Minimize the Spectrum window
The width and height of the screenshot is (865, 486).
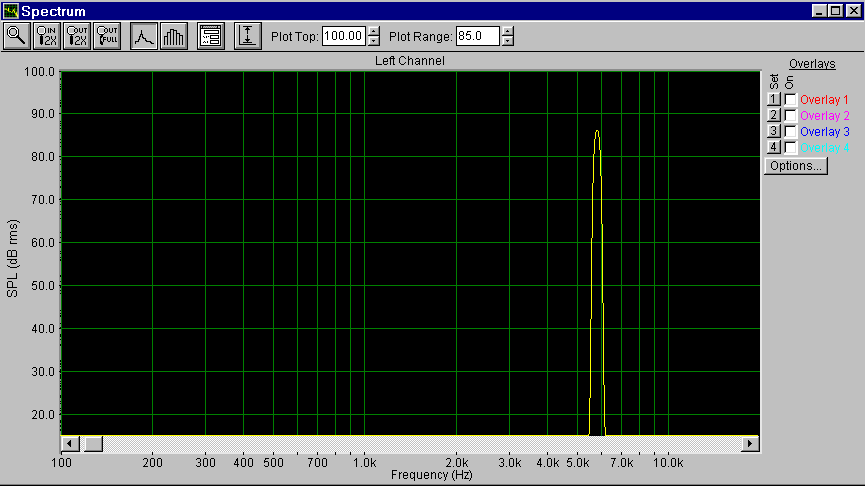[x=819, y=10]
